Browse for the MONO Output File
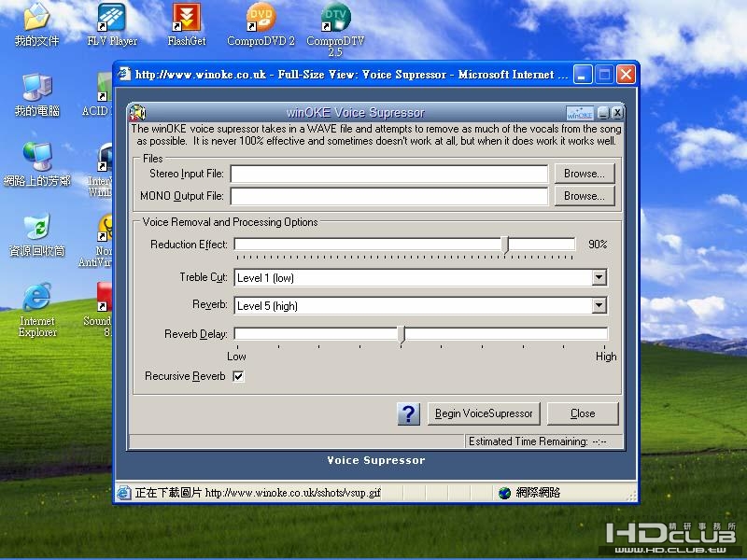The image size is (747, 560). coord(585,196)
